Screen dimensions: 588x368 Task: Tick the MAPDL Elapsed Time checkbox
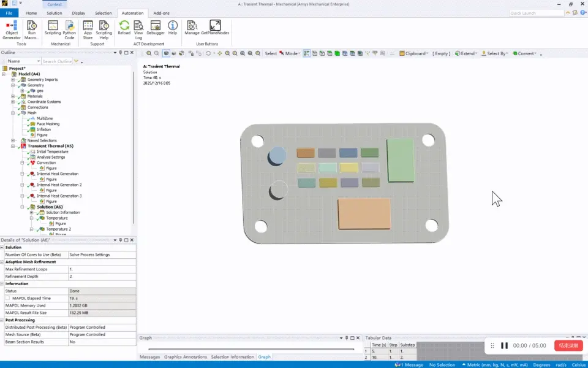pyautogui.click(x=7, y=298)
